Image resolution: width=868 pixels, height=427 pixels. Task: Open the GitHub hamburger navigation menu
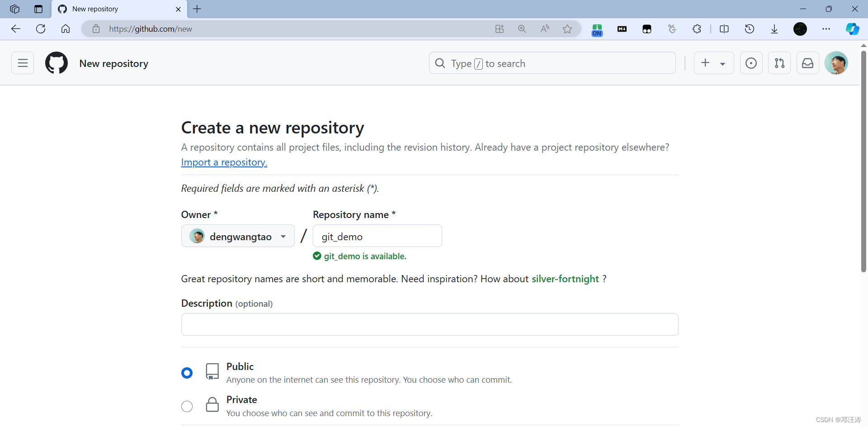(x=23, y=63)
